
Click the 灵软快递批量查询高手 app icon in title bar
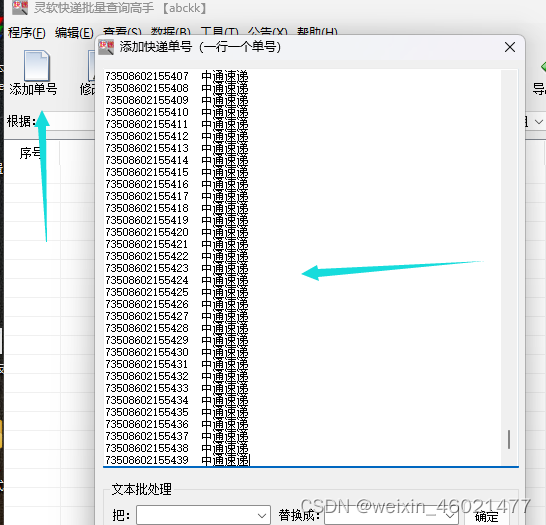pos(20,8)
